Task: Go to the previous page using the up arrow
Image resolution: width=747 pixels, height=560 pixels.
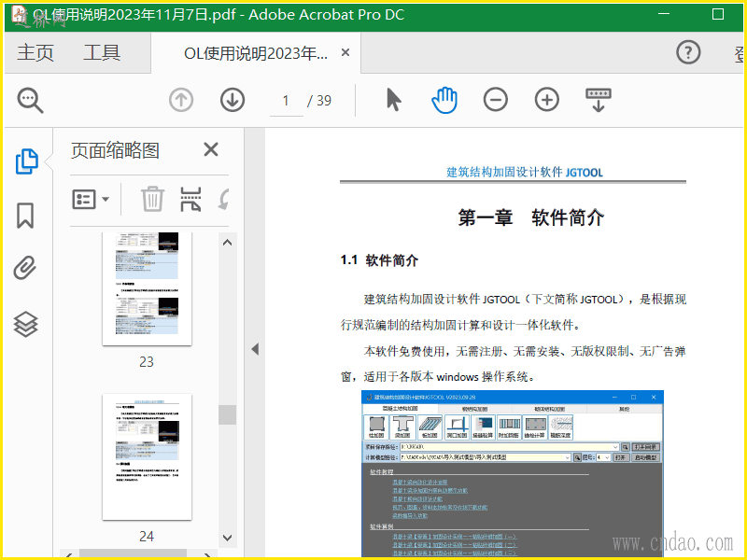Action: point(181,101)
